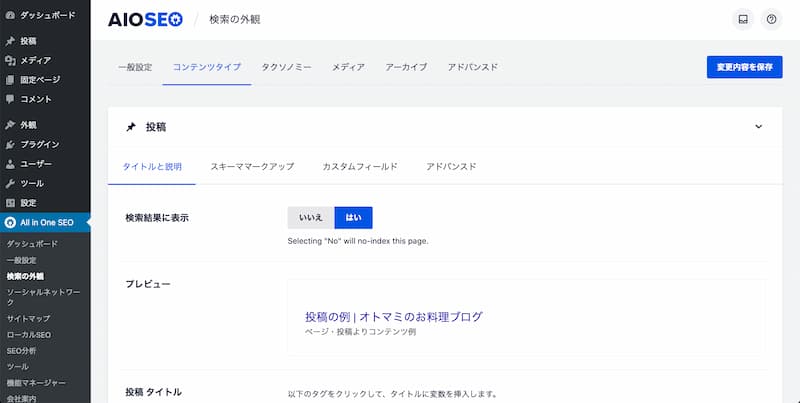
Task: Click 変更内容を保存 button
Action: [744, 67]
